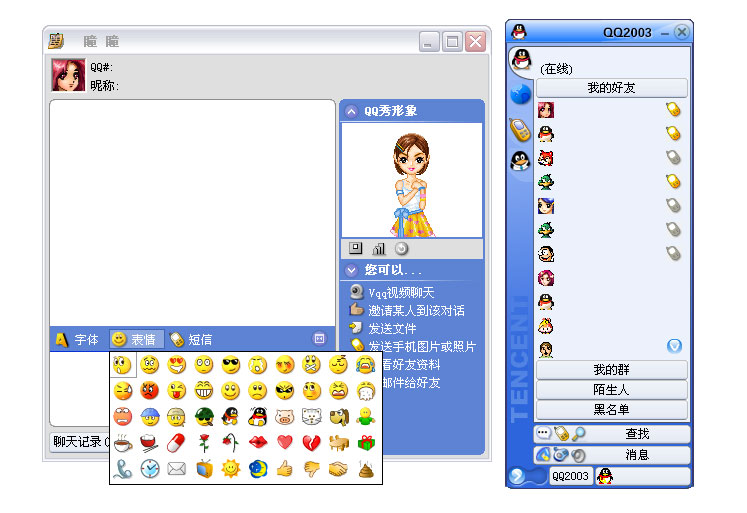Insert the green army helmet smiley
747x513 pixels.
(x=204, y=417)
